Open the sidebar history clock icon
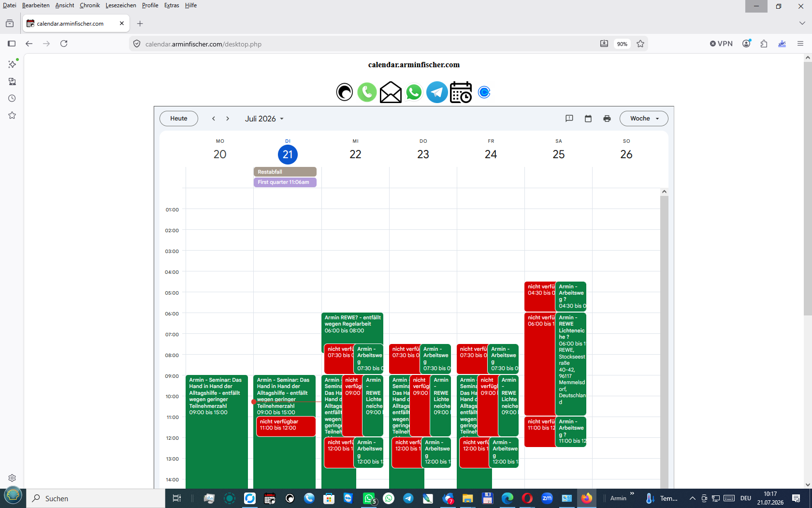 tap(12, 98)
